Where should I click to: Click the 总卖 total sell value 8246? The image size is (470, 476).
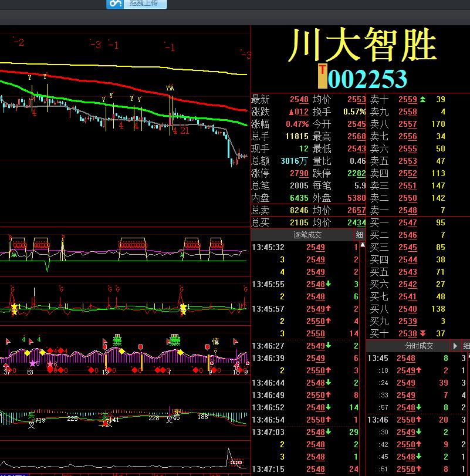coord(299,210)
